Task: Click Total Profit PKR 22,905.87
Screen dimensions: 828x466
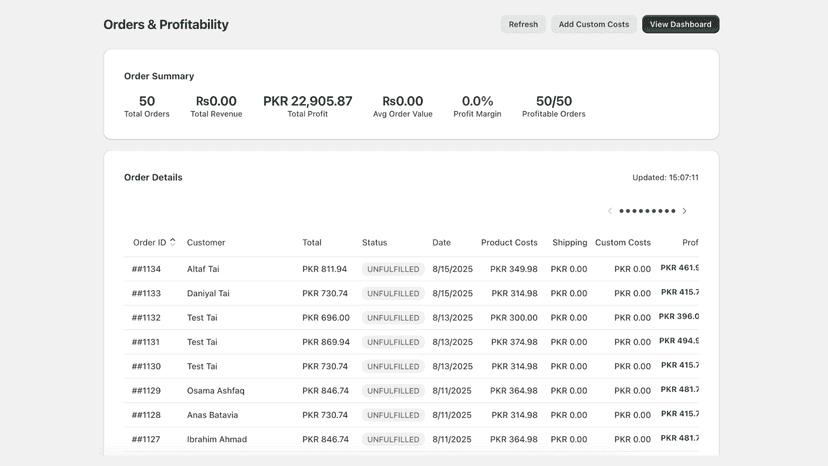Action: pos(308,101)
